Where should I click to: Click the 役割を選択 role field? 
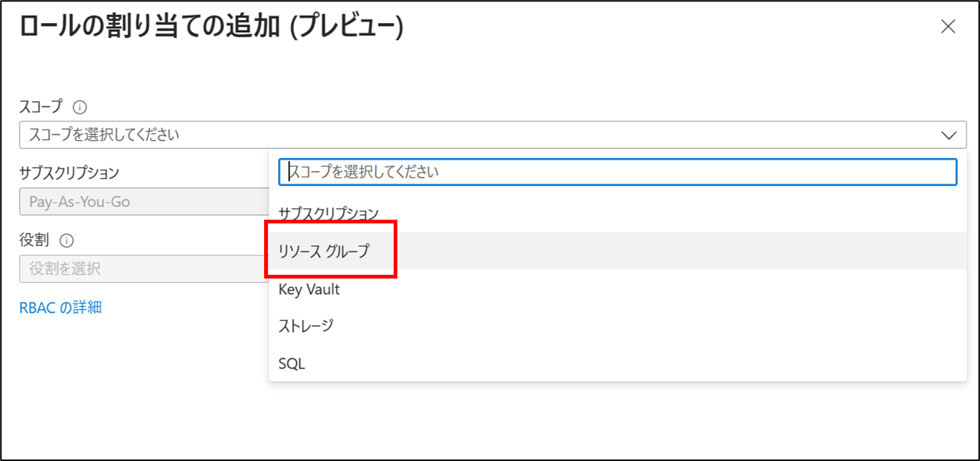coord(144,269)
